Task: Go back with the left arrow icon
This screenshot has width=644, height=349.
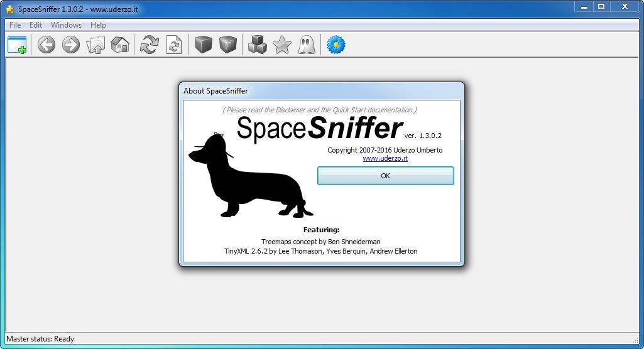Action: click(x=46, y=45)
